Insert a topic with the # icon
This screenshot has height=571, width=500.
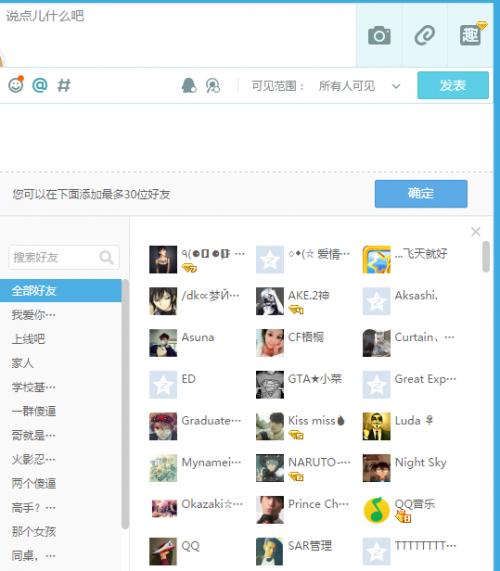[64, 86]
